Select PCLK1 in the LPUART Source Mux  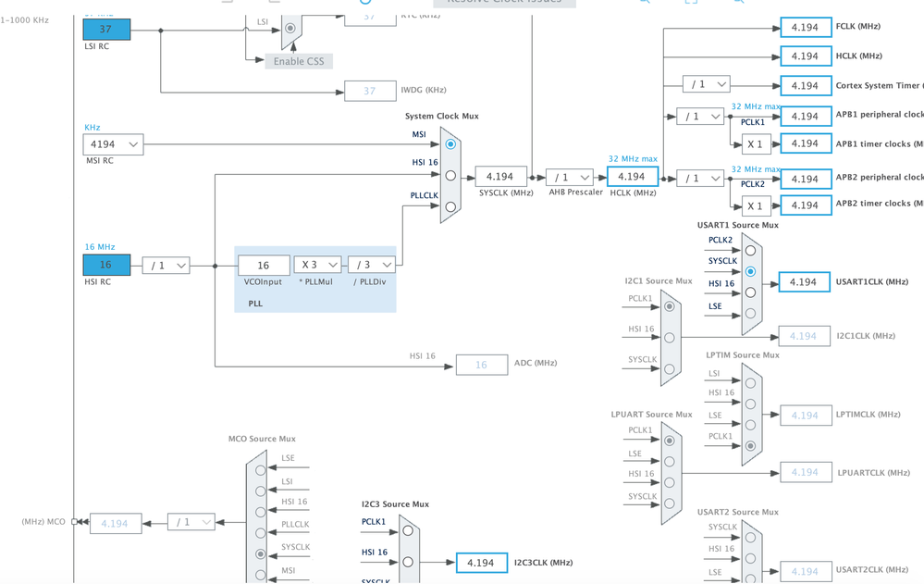coord(670,441)
